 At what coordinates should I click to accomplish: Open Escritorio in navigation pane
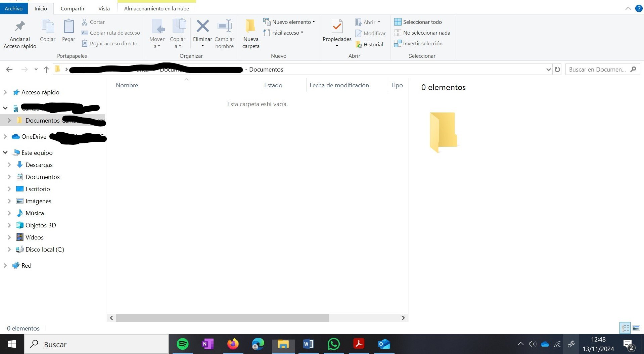38,189
